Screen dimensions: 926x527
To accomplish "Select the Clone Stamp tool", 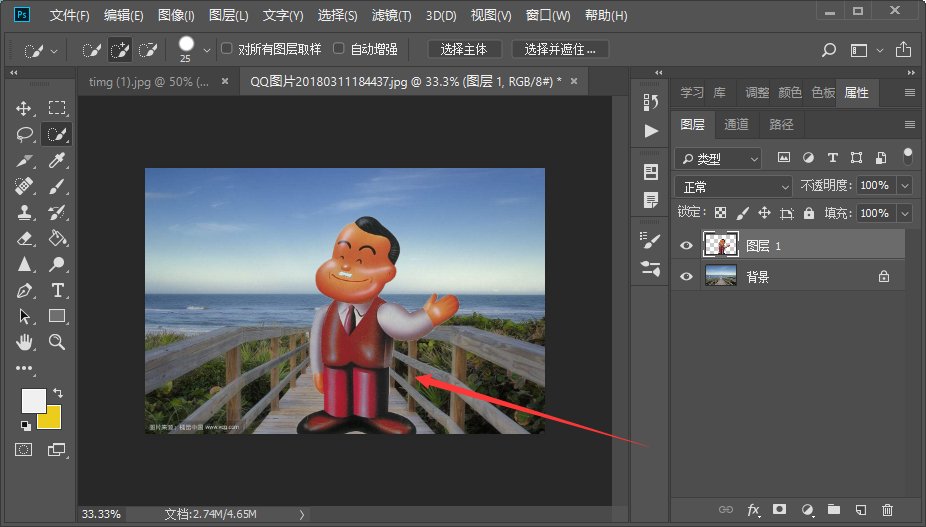I will 24,212.
